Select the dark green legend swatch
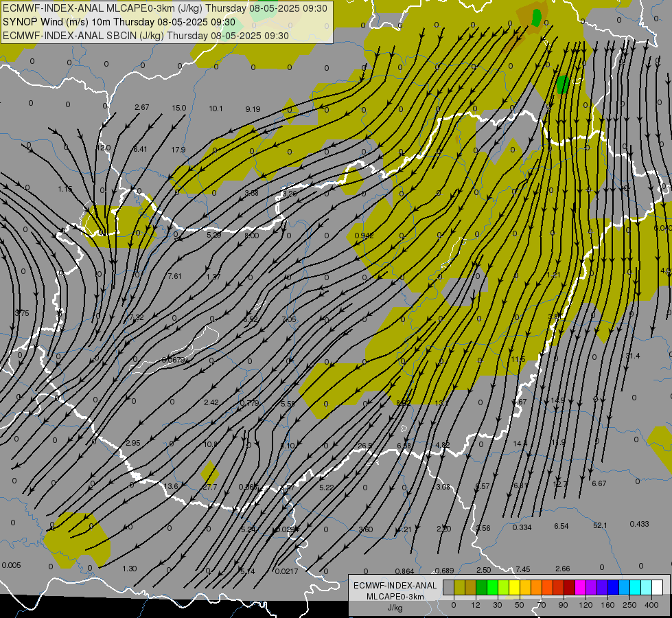The width and height of the screenshot is (672, 618). 481,588
